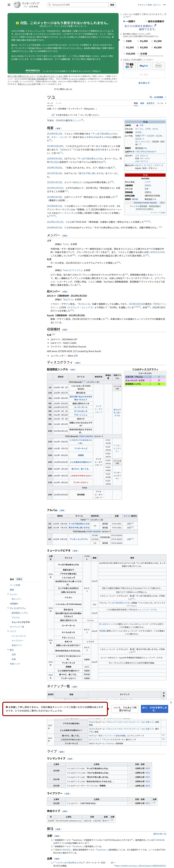
Task: Click the Wikipedia globe logo
Action: pos(17,5)
